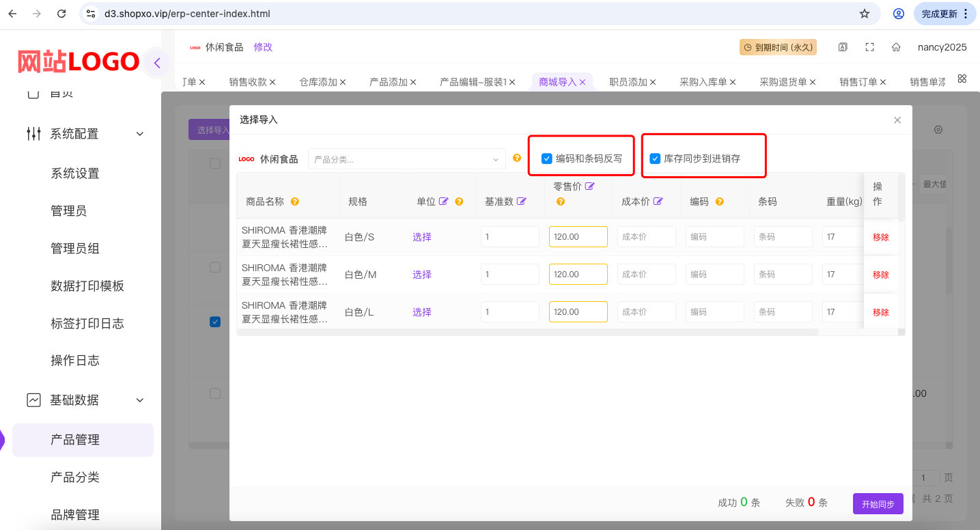The width and height of the screenshot is (980, 530).
Task: Bookmark this page with the star icon
Action: tap(865, 14)
